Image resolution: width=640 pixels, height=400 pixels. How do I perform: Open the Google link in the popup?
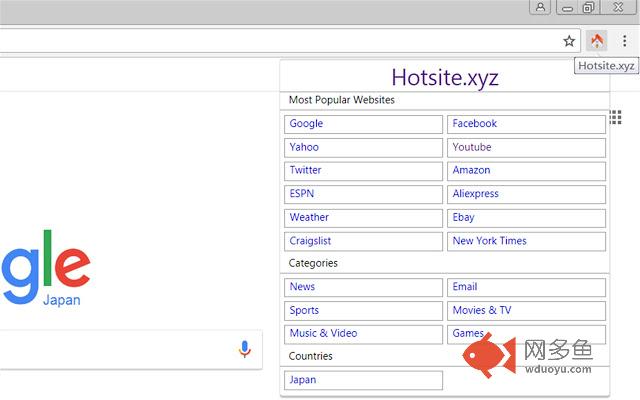[x=363, y=124]
